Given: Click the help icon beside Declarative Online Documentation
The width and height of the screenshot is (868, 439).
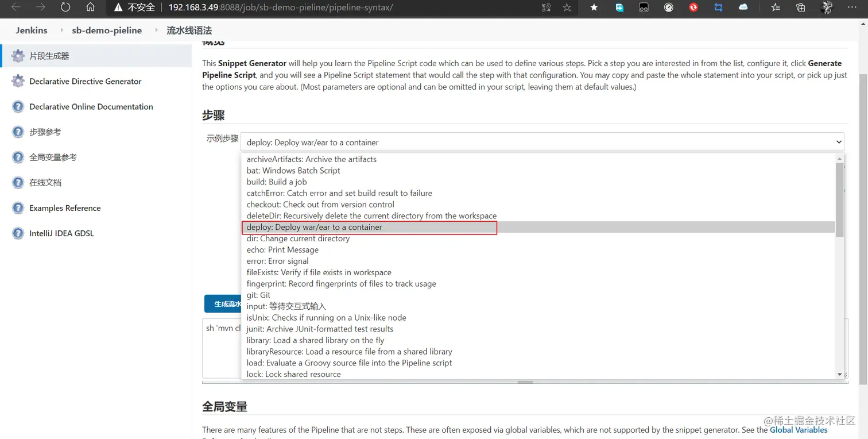Looking at the screenshot, I should 18,106.
